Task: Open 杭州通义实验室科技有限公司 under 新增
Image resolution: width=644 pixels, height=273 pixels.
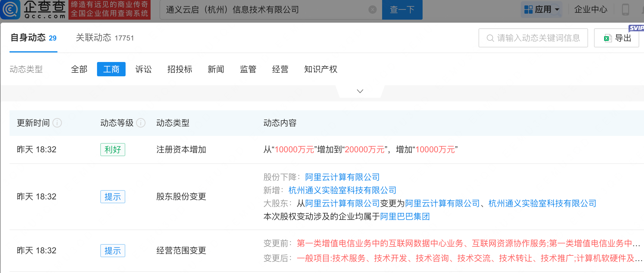Action: (342, 190)
